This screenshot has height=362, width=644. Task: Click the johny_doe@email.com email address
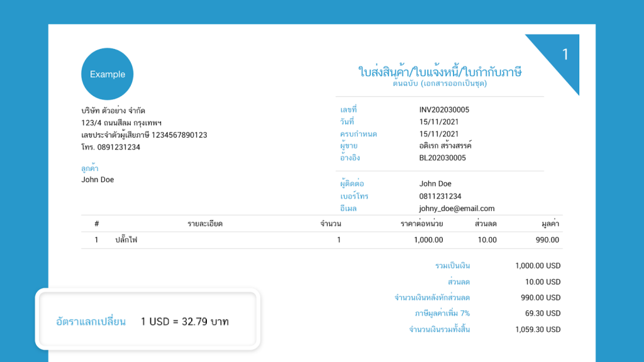[457, 209]
